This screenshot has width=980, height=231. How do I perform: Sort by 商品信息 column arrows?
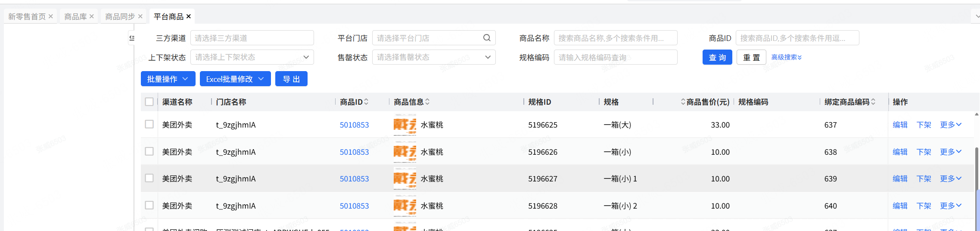coord(427,102)
